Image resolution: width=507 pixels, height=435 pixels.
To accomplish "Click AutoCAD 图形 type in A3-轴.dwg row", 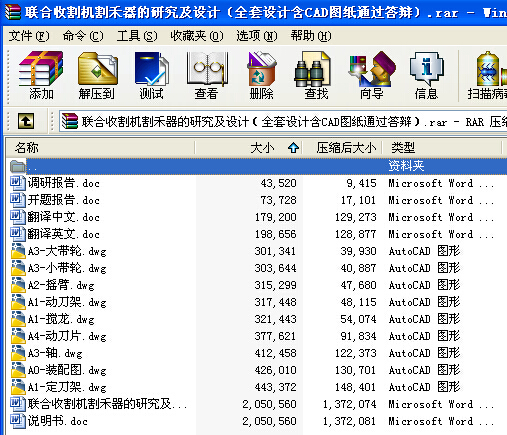I will [424, 353].
